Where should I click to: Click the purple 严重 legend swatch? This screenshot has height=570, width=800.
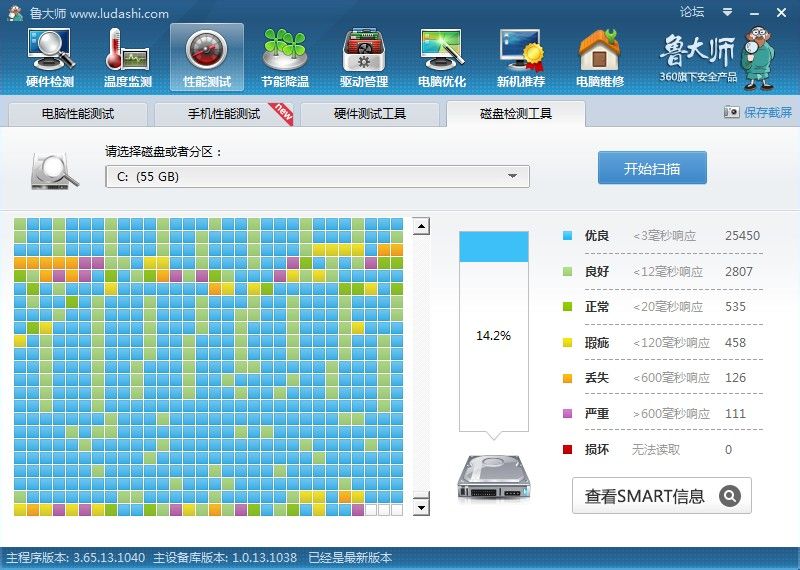click(567, 413)
